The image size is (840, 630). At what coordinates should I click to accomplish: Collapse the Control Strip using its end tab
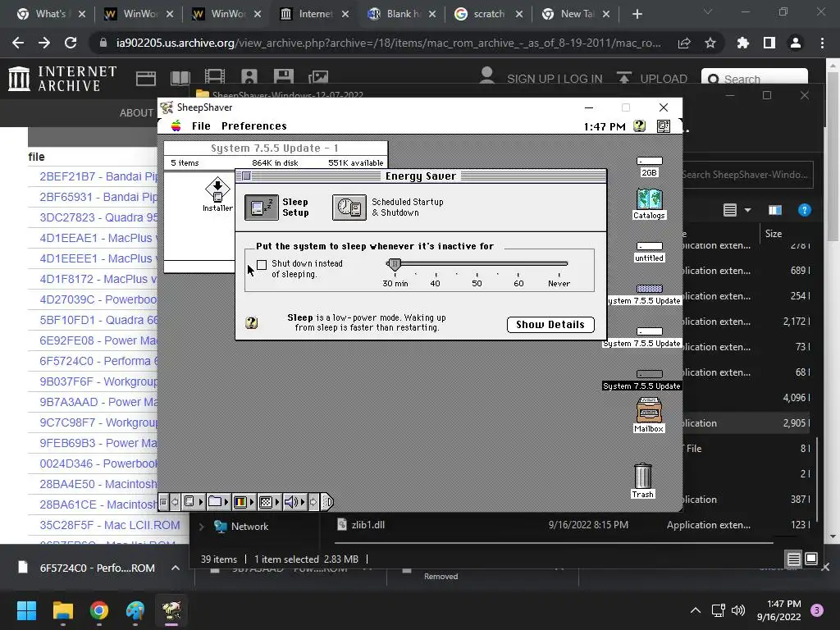click(x=327, y=502)
